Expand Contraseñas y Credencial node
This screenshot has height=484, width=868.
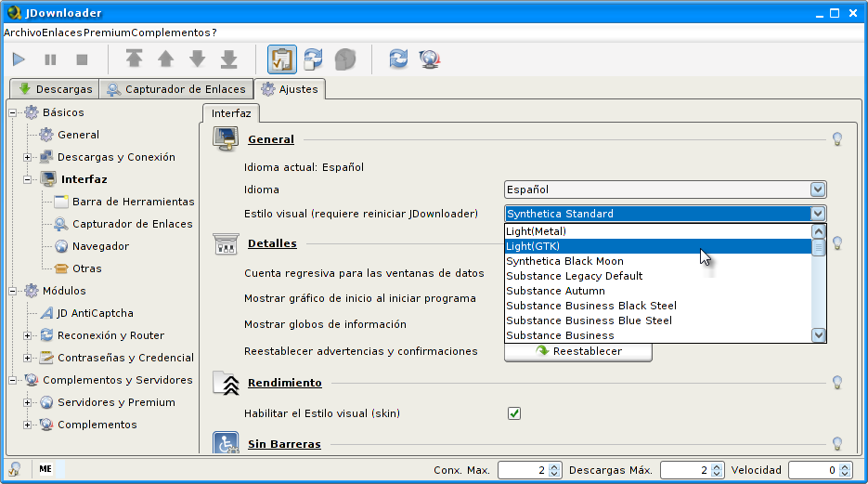(27, 358)
